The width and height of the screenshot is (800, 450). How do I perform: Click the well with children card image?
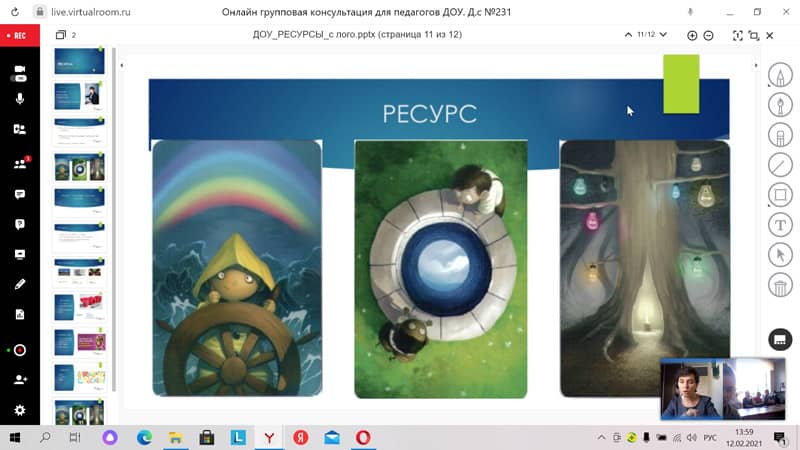441,269
